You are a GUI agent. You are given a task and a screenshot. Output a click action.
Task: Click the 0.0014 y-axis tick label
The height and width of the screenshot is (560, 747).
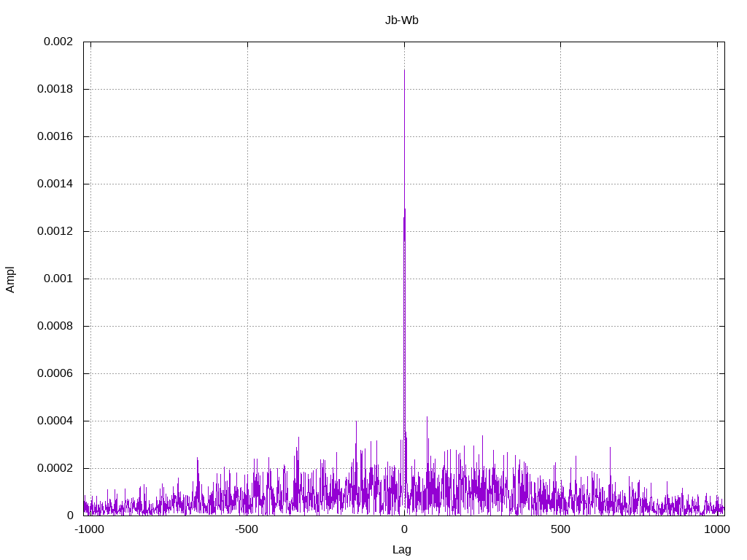tap(55, 184)
